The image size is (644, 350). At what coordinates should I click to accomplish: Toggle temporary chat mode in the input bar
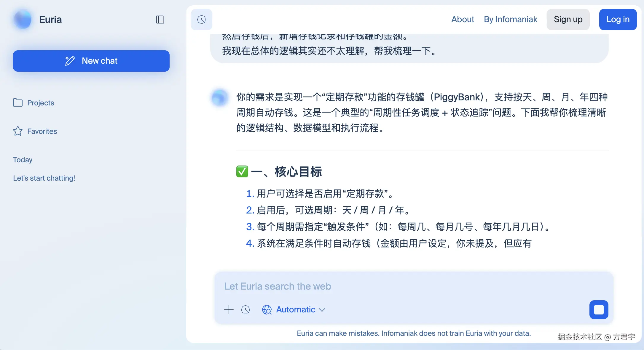click(246, 310)
